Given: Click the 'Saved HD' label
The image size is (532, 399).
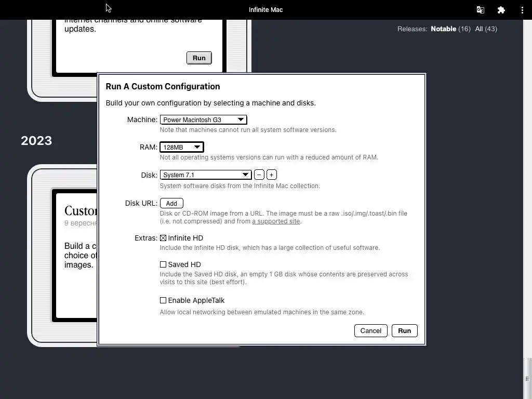Looking at the screenshot, I should pos(184,264).
